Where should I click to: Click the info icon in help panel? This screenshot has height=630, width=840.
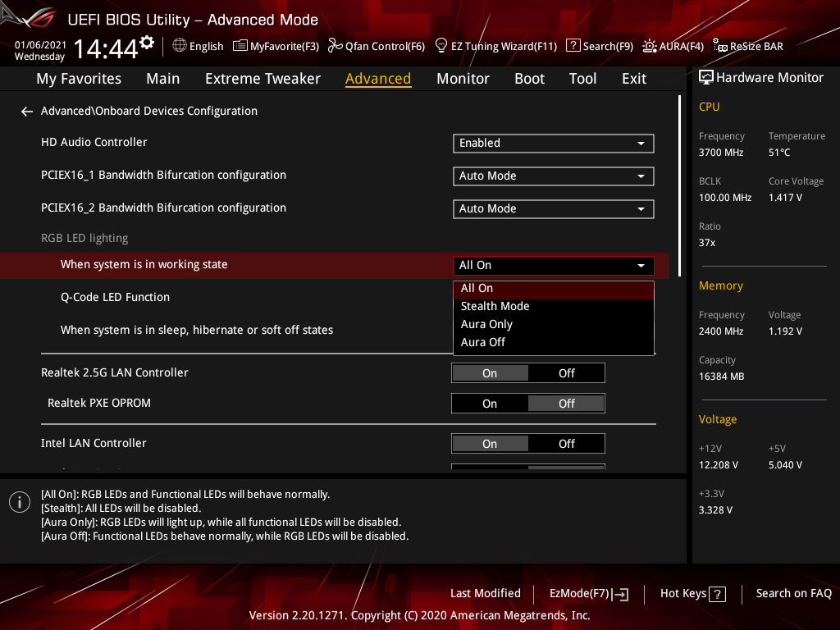point(20,502)
